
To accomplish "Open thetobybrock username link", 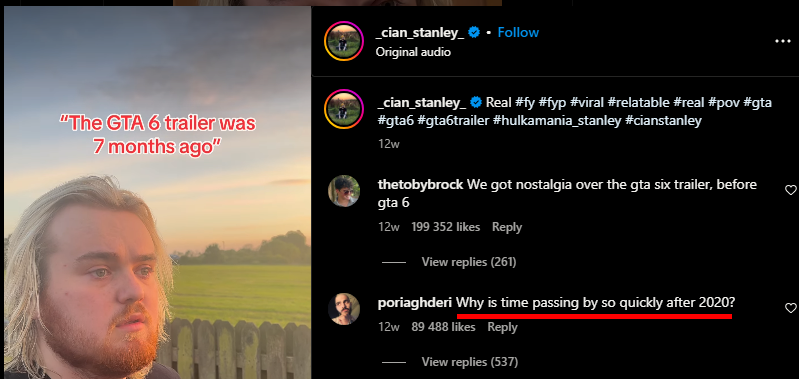I will [420, 184].
